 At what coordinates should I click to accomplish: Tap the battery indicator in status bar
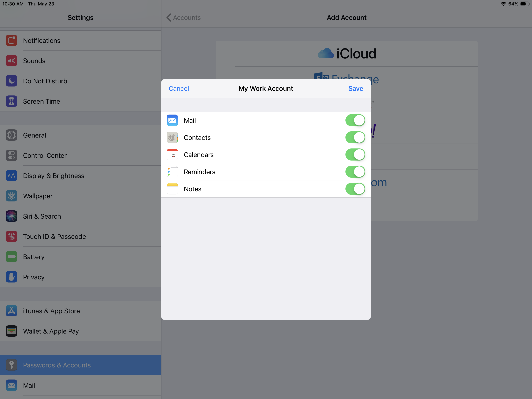[524, 4]
